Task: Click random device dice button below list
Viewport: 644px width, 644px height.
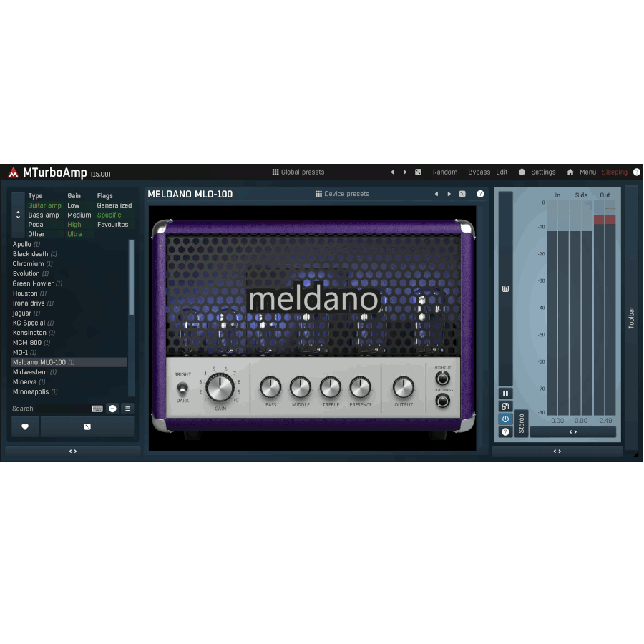Action: click(x=87, y=426)
